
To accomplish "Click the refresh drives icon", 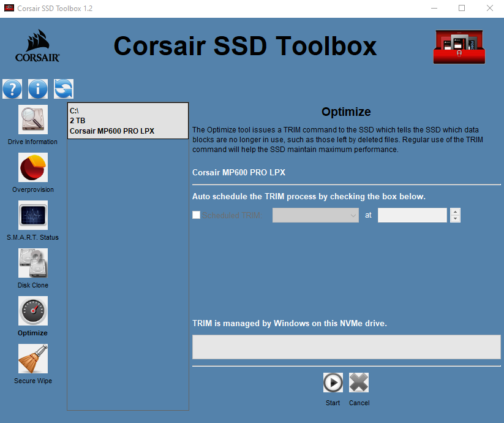I will coord(64,89).
